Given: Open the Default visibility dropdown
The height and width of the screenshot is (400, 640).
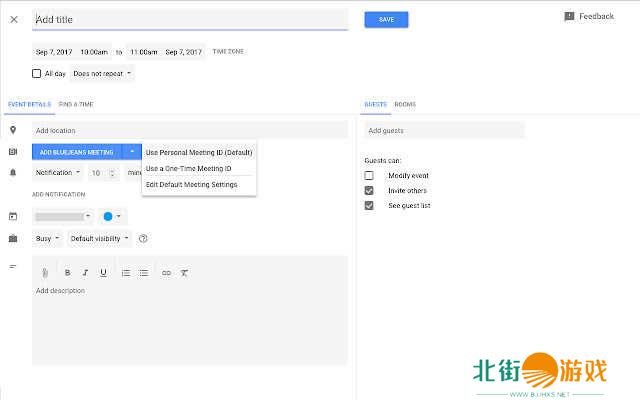Looking at the screenshot, I should coord(100,238).
